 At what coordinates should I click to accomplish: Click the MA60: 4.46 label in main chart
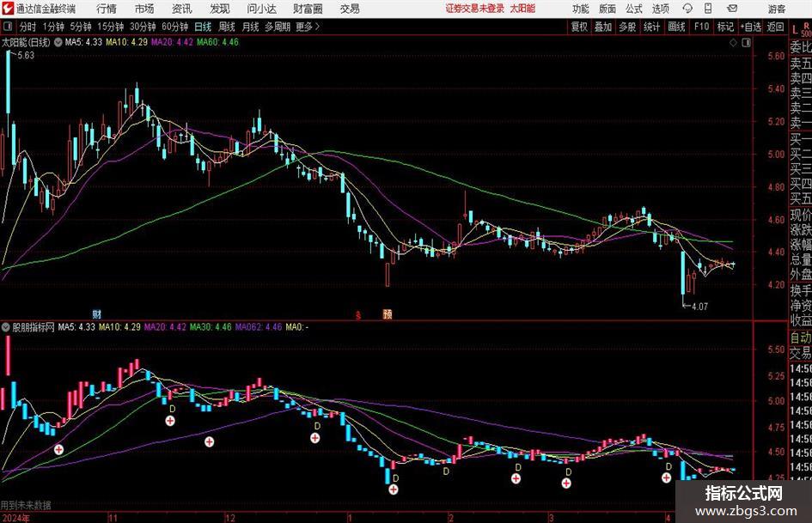pos(217,42)
